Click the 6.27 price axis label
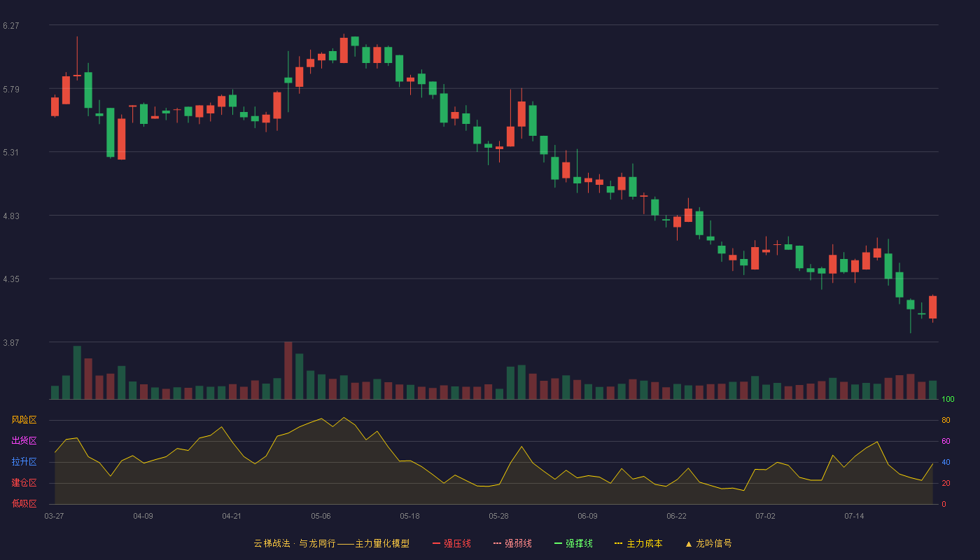The height and width of the screenshot is (560, 980). coord(10,26)
